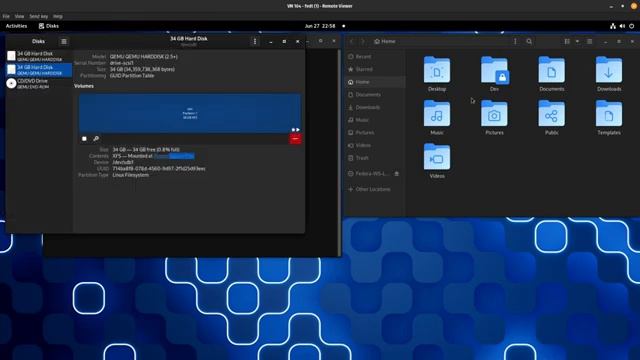This screenshot has height=360, width=640.
Task: Open the mounted-at mount point link
Action: 174,156
